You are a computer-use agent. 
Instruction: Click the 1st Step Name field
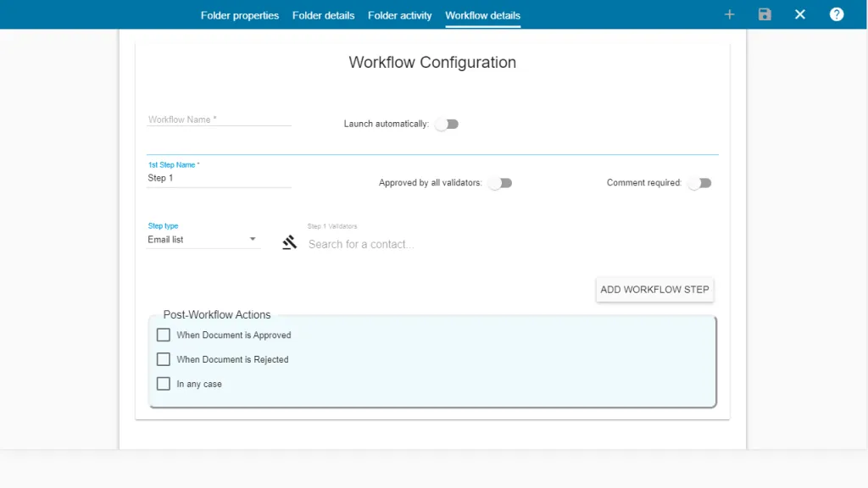[x=219, y=178]
